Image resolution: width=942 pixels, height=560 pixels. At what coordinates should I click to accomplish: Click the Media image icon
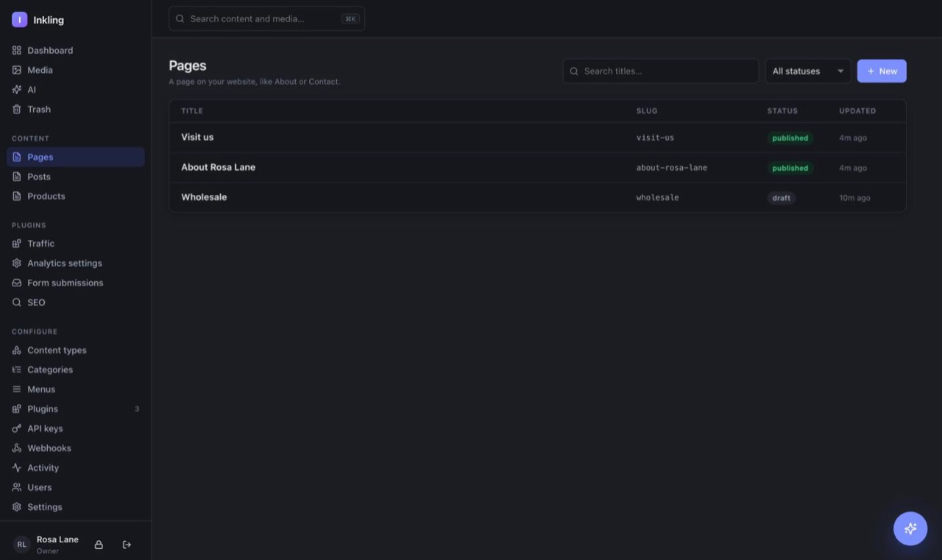(17, 70)
